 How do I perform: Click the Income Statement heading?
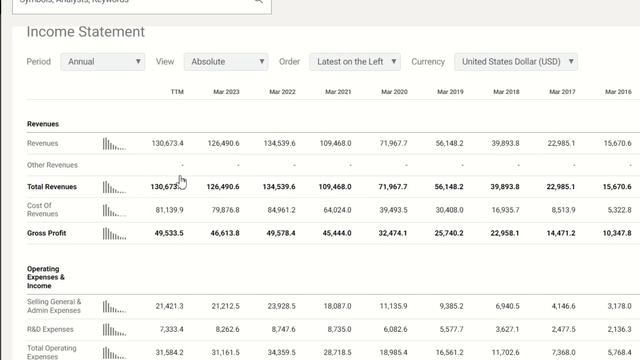[x=85, y=32]
